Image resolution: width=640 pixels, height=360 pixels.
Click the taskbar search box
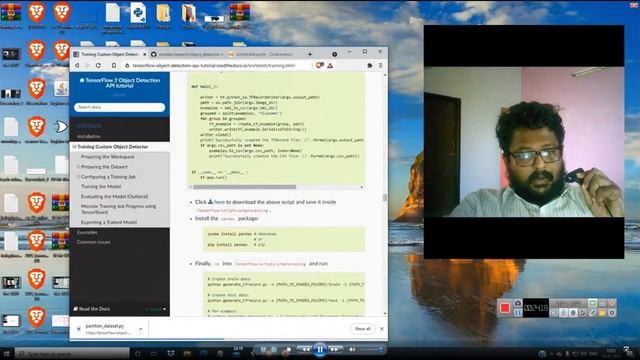(x=73, y=353)
